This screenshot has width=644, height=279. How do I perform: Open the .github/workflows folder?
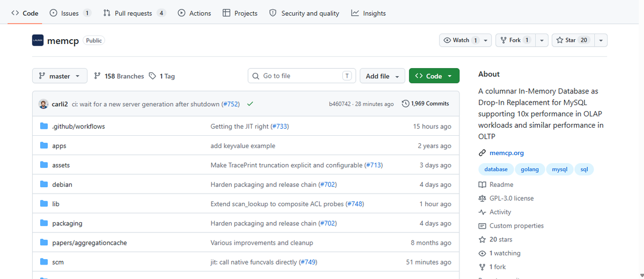click(x=78, y=127)
